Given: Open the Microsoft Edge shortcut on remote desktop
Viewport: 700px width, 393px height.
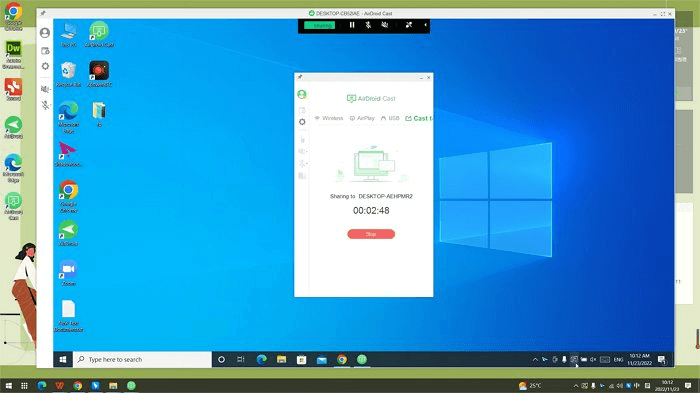Looking at the screenshot, I should 68,117.
